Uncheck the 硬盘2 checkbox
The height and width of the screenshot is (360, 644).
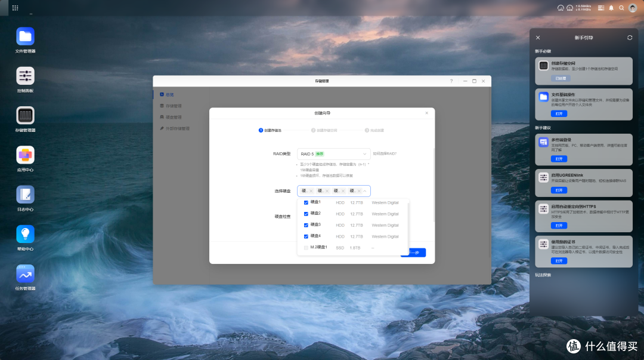(x=306, y=214)
